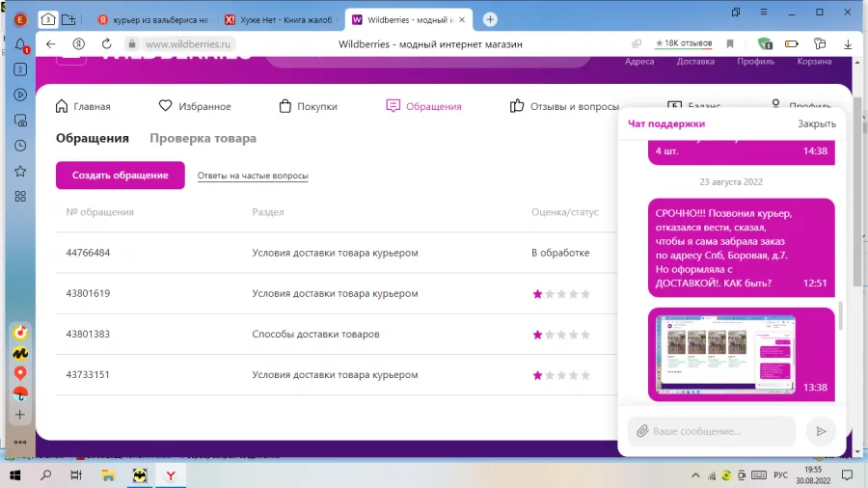Viewport: 868px width, 488px height.
Task: Open the video play icon in sidebar
Action: (20, 95)
